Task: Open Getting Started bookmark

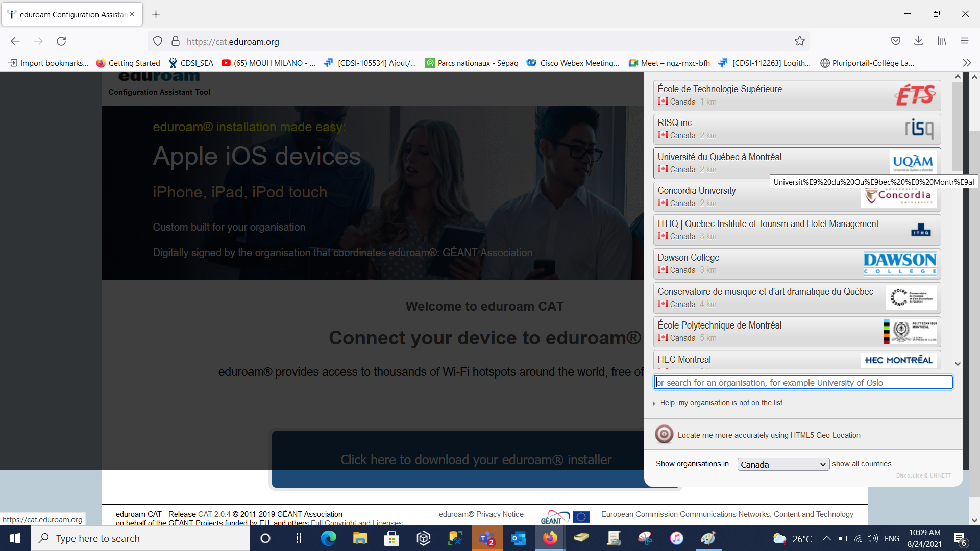Action: point(128,63)
